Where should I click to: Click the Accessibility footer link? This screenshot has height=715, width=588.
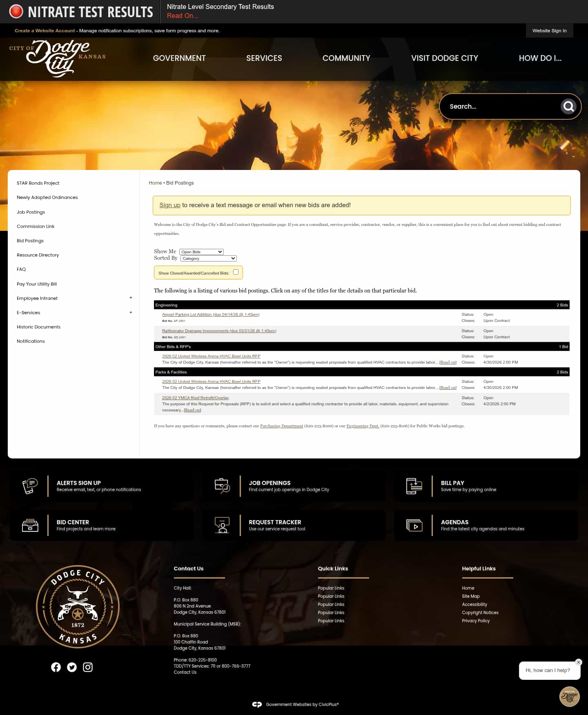click(x=474, y=605)
